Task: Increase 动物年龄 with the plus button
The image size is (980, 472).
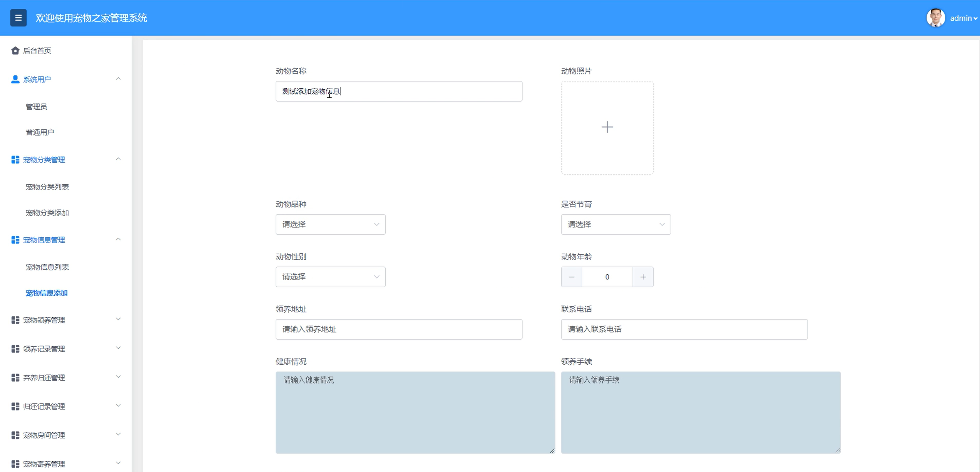Action: [x=643, y=277]
